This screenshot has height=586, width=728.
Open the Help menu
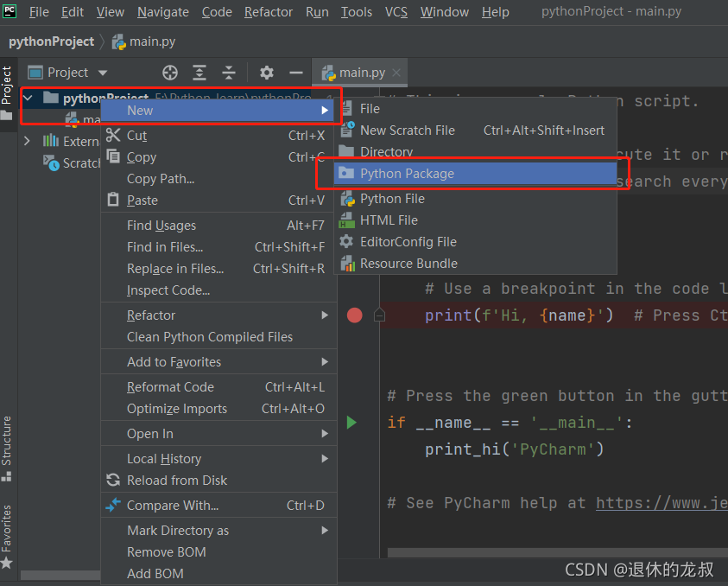click(496, 11)
